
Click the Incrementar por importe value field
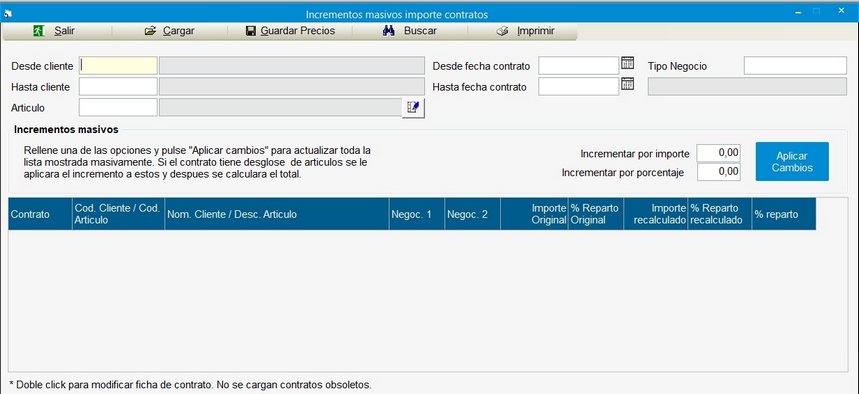(x=719, y=153)
